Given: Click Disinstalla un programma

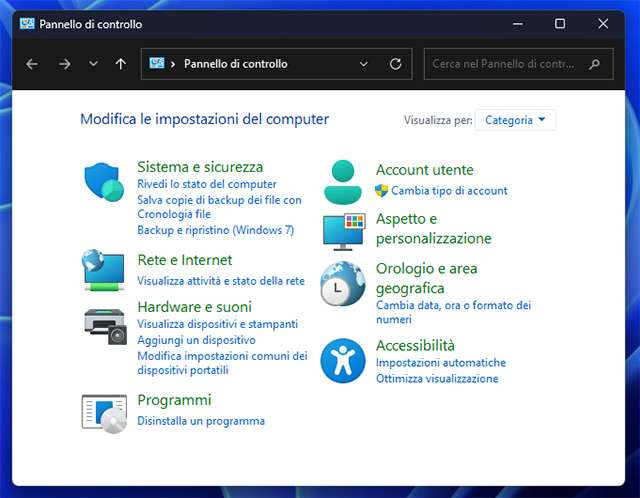Looking at the screenshot, I should tap(201, 421).
